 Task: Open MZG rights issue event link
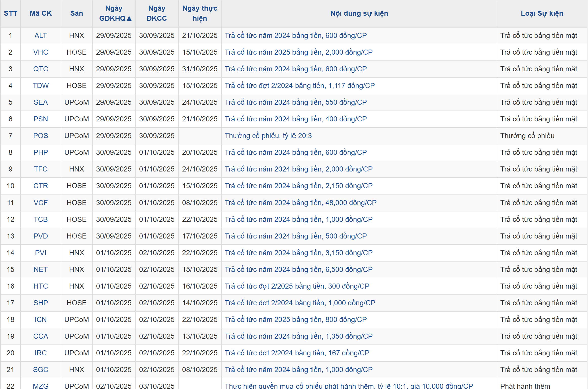click(348, 386)
